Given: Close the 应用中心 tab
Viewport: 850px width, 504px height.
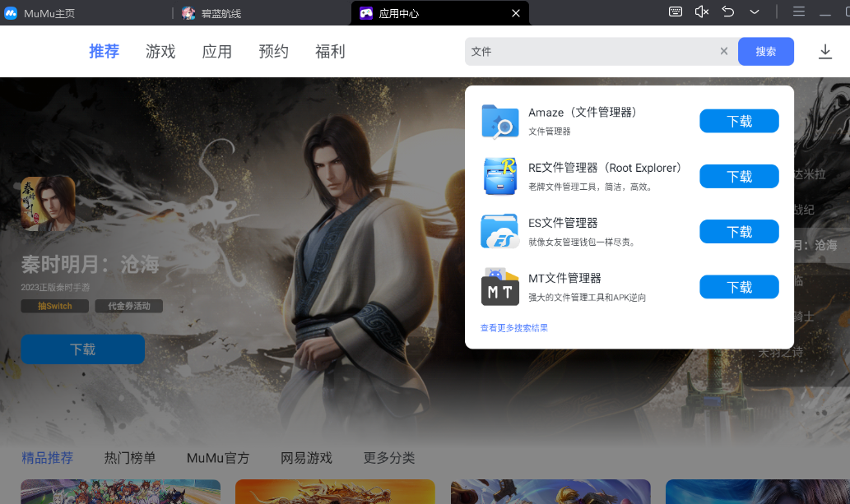Looking at the screenshot, I should [516, 13].
